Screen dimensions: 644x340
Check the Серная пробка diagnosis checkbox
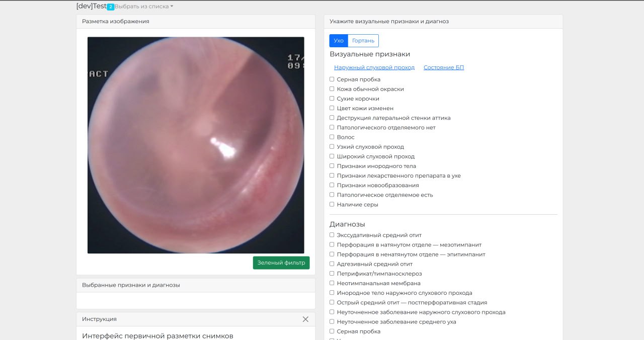pyautogui.click(x=332, y=331)
